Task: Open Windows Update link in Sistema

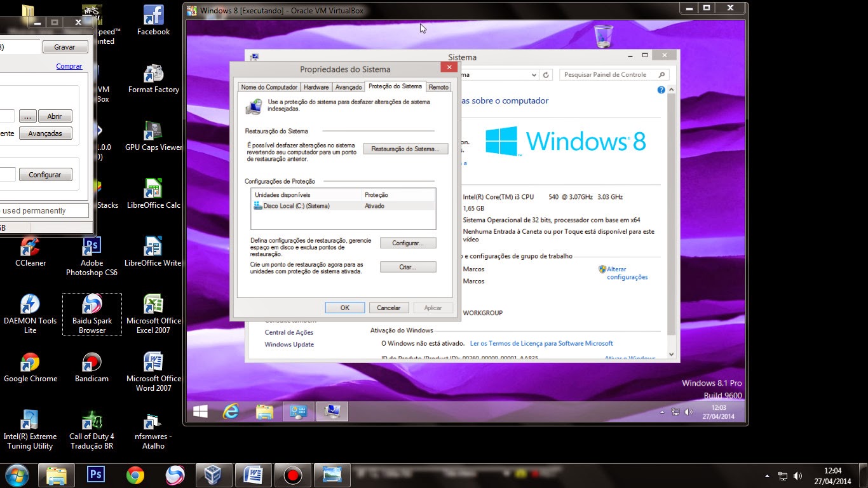Action: 289,344
